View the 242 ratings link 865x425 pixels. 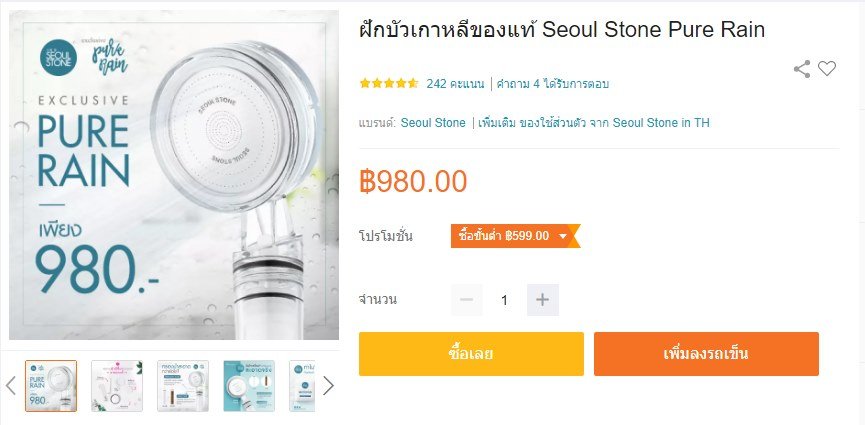tap(455, 84)
